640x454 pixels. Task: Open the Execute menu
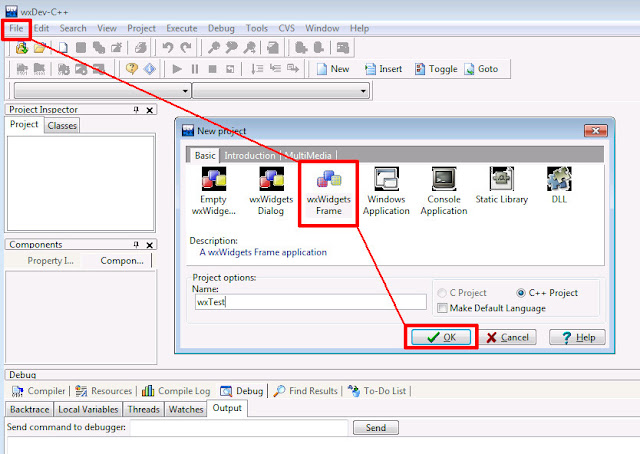coord(182,28)
